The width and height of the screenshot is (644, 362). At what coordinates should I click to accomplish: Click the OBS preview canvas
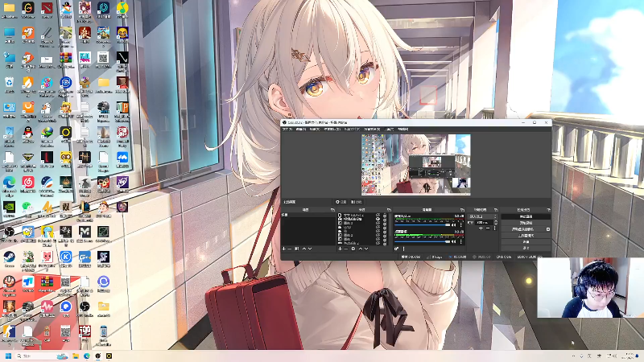(x=415, y=165)
